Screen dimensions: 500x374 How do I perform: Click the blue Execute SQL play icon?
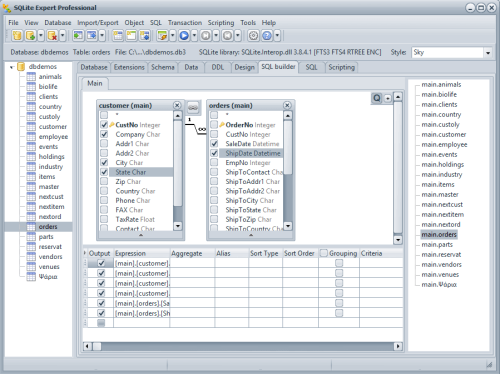tap(184, 35)
